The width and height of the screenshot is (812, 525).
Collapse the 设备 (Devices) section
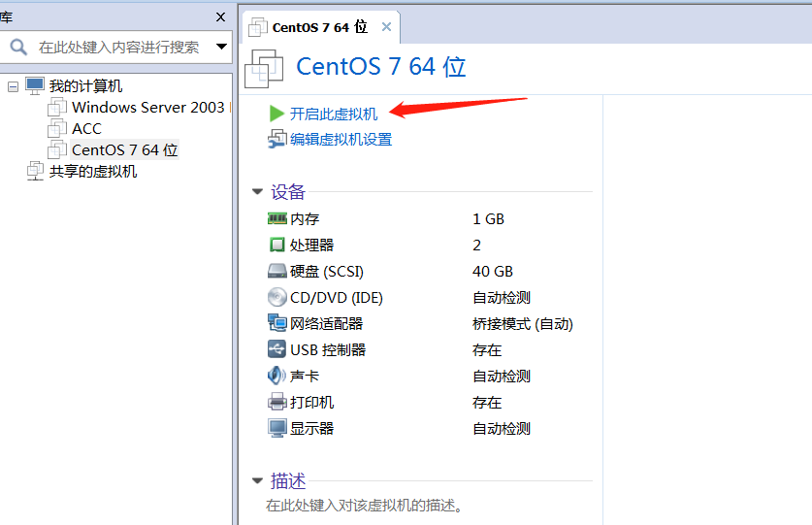tap(257, 192)
